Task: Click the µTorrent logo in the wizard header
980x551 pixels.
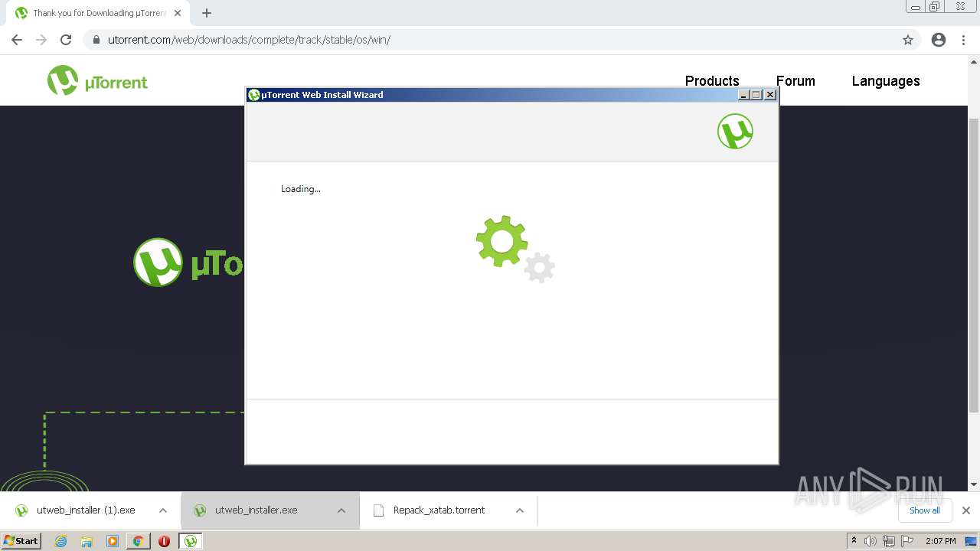Action: (735, 131)
